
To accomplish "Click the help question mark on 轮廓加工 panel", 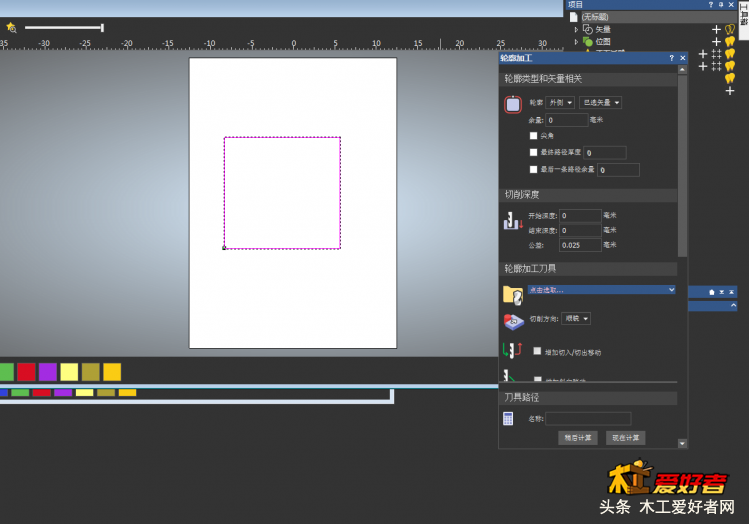I will click(672, 58).
